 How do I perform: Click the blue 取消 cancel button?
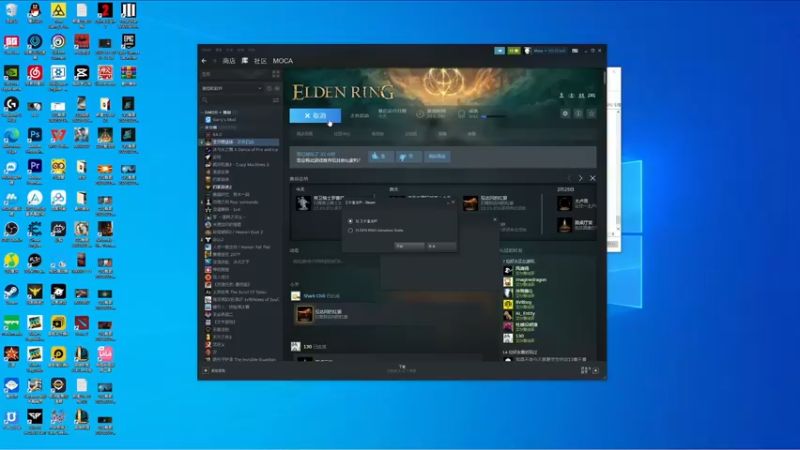point(315,116)
